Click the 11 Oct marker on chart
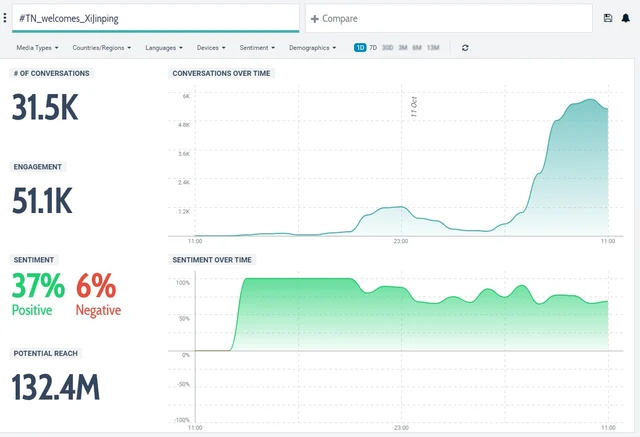640x437 pixels. click(413, 107)
